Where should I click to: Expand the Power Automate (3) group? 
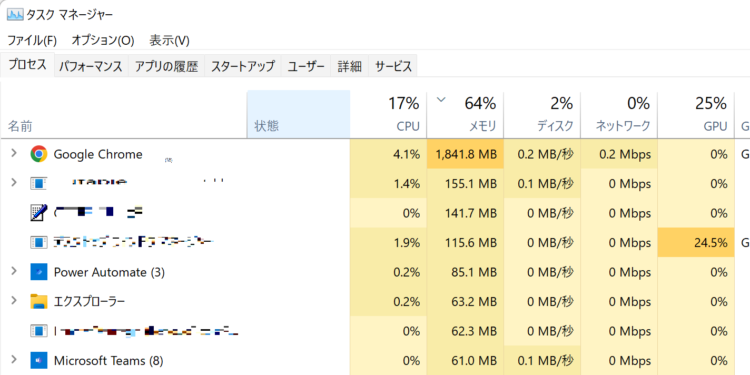(x=14, y=271)
